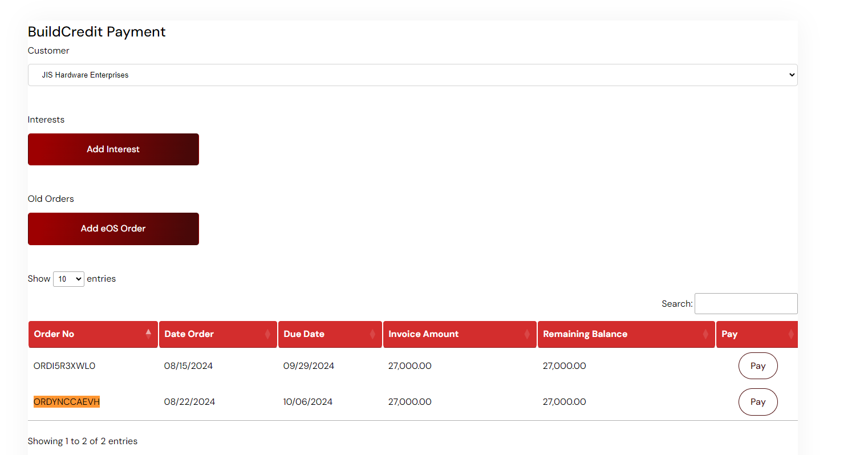Click sort arrows in Remaining Balance header

[x=705, y=334]
